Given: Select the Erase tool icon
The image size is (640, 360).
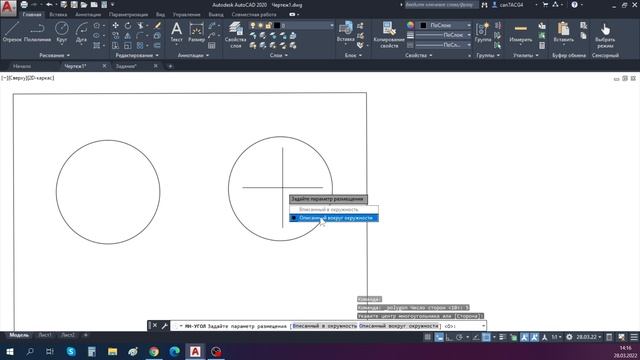Looking at the screenshot, I should click(157, 25).
